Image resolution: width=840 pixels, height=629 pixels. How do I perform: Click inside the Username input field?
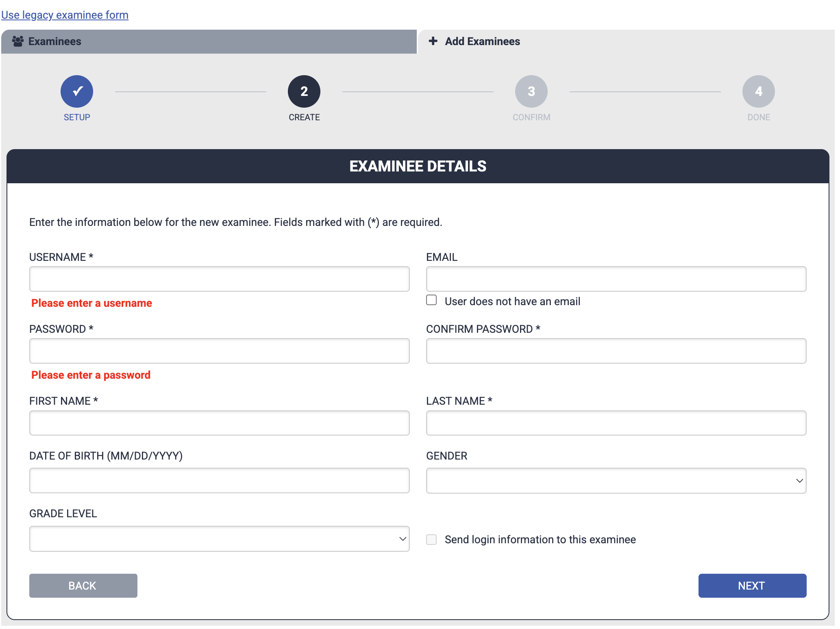pos(219,279)
